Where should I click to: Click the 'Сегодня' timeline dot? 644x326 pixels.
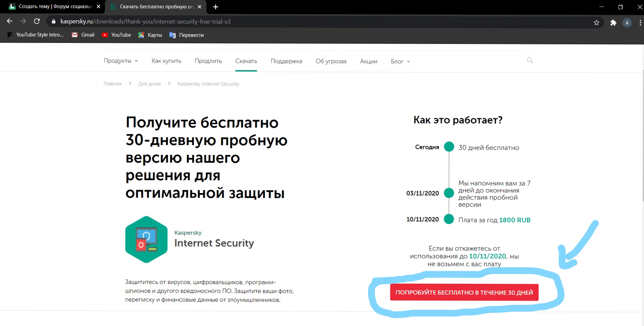(x=449, y=147)
